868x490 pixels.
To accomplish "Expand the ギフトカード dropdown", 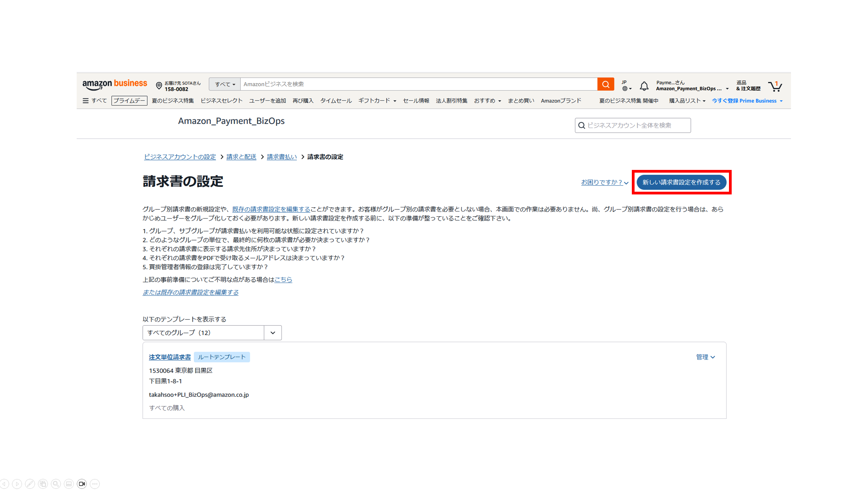I will tap(377, 101).
